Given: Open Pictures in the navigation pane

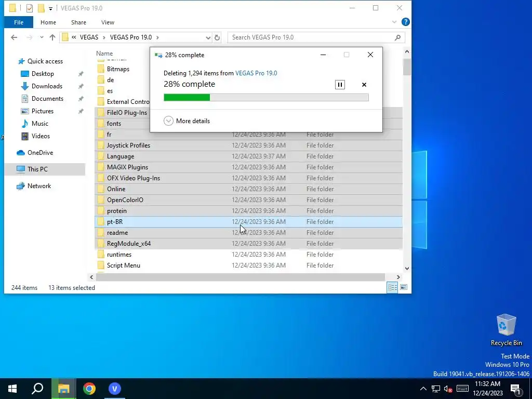Looking at the screenshot, I should click(43, 111).
